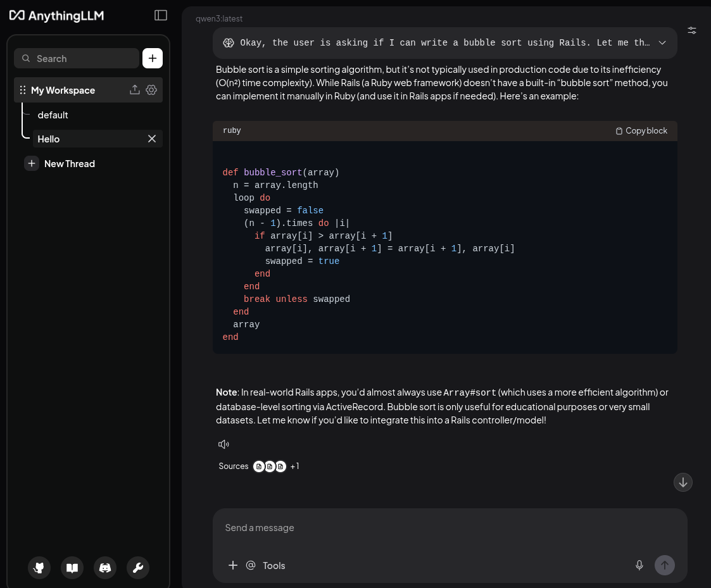
Task: Open third source document icon
Action: 280,466
